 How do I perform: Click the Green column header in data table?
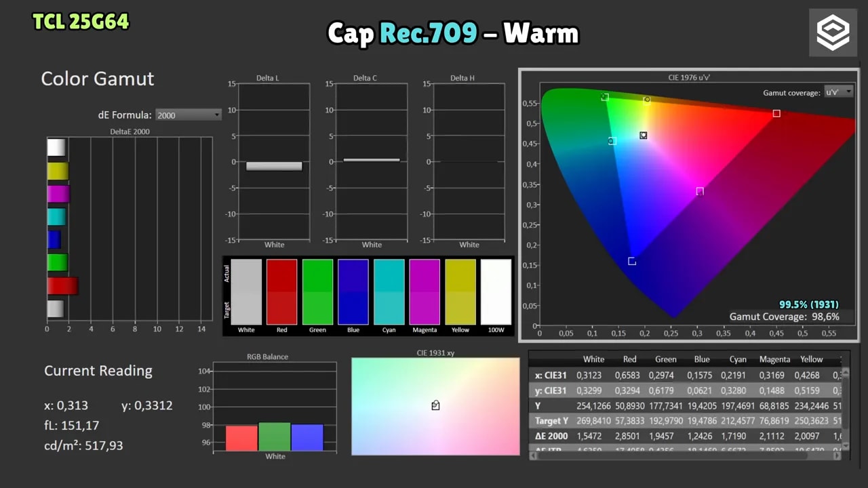(666, 359)
